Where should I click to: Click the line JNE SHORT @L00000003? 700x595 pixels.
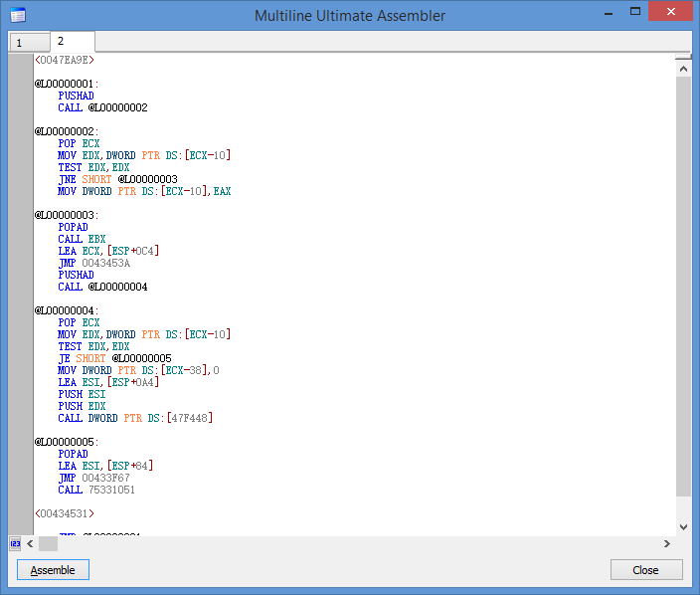click(118, 179)
